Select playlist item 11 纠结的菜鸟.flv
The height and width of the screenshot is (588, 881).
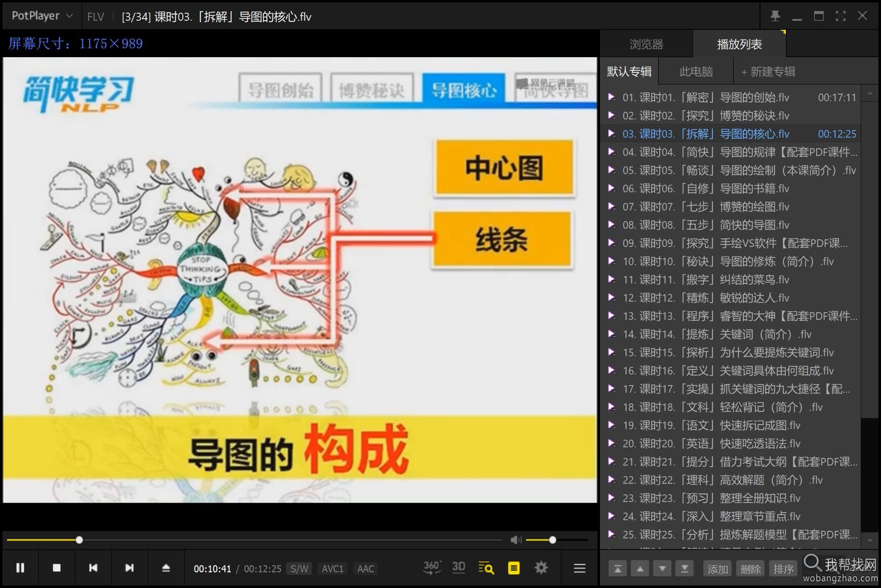[732, 279]
